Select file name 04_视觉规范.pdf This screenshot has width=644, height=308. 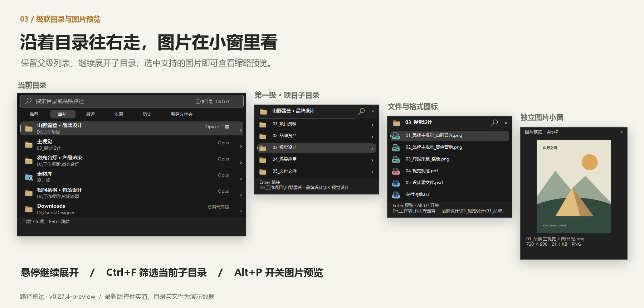click(422, 171)
